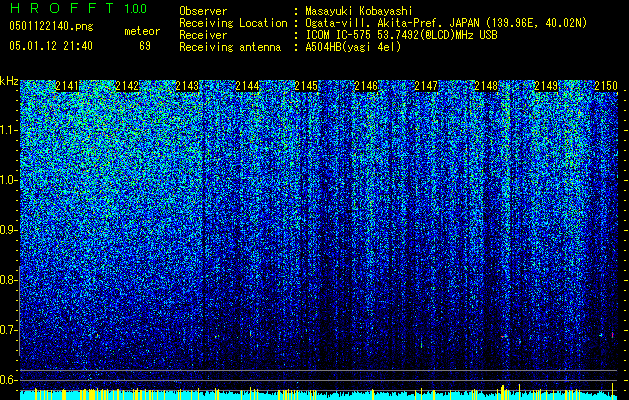Select the filename 0501122140.png
This screenshot has width=629, height=400.
click(x=51, y=27)
